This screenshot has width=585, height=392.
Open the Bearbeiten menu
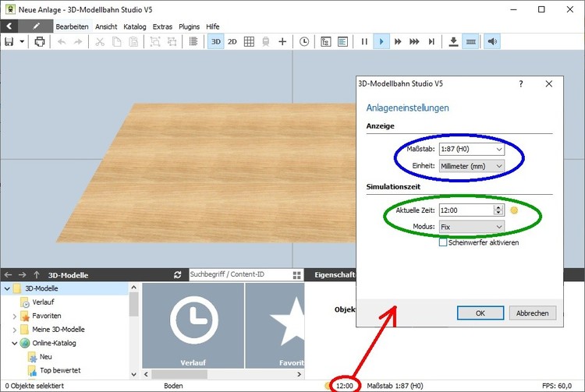[x=72, y=26]
